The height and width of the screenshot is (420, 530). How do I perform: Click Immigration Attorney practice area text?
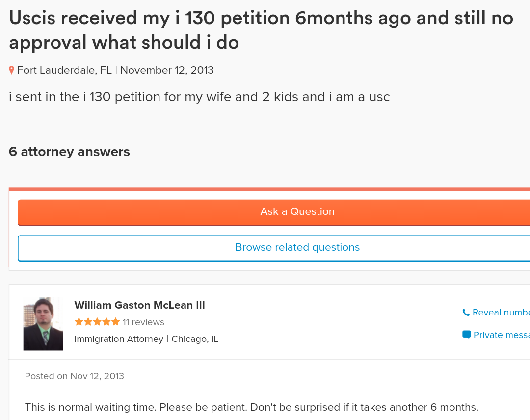[x=119, y=339]
